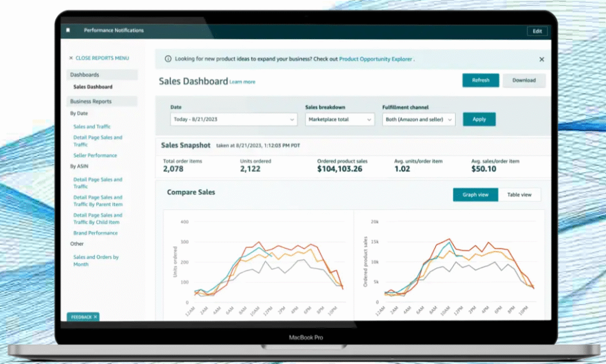Click the Sales Snapshot heading
The width and height of the screenshot is (606, 364).
[185, 145]
